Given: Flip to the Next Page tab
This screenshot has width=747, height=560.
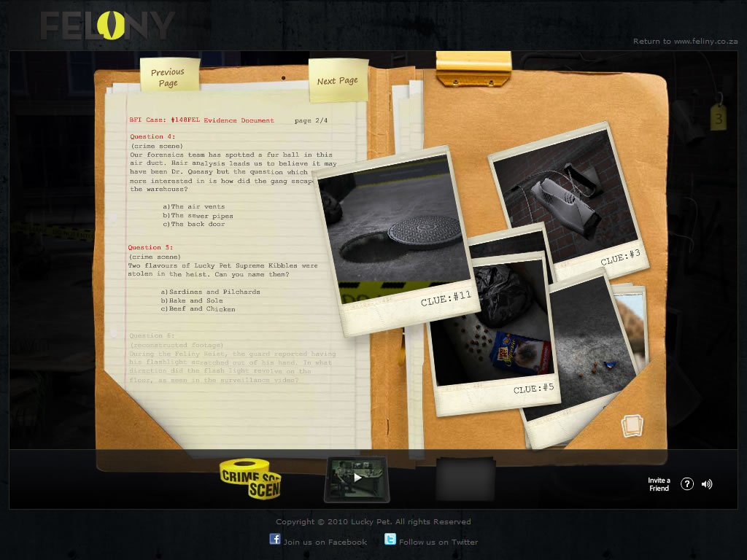Looking at the screenshot, I should [338, 81].
